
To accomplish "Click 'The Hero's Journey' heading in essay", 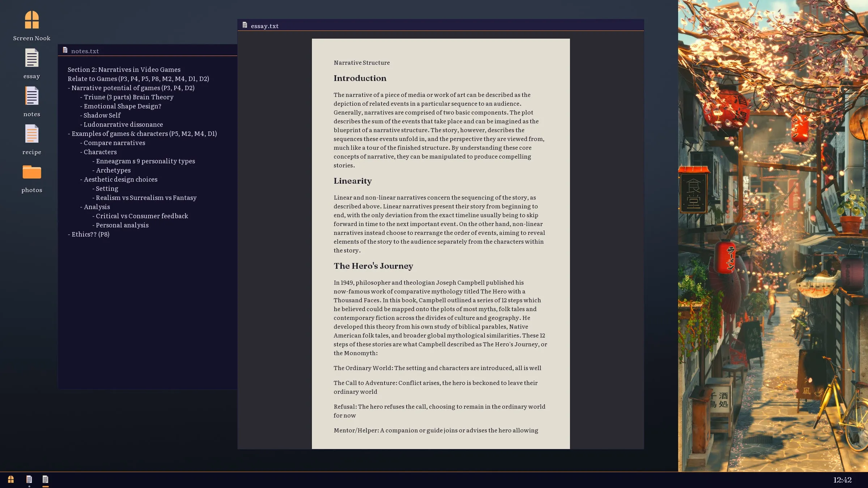I will (373, 266).
